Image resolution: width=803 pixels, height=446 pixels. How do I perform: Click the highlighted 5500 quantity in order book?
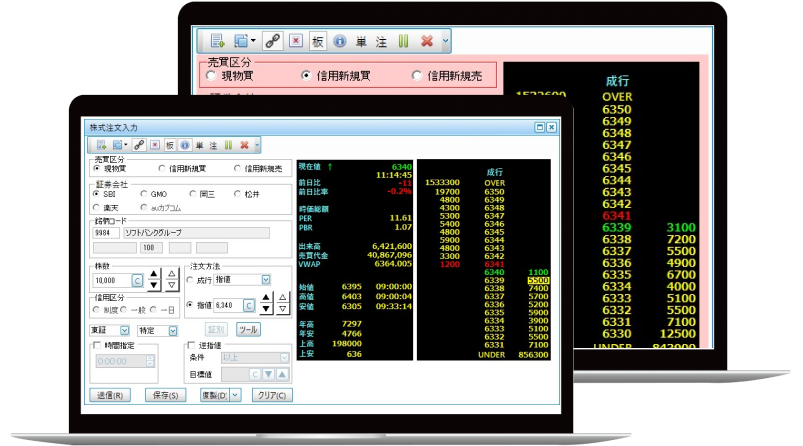[x=537, y=281]
